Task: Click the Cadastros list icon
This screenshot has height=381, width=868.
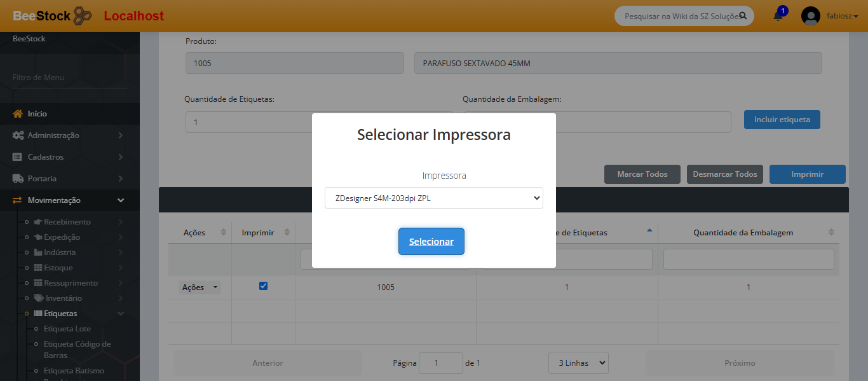Action: pos(18,157)
